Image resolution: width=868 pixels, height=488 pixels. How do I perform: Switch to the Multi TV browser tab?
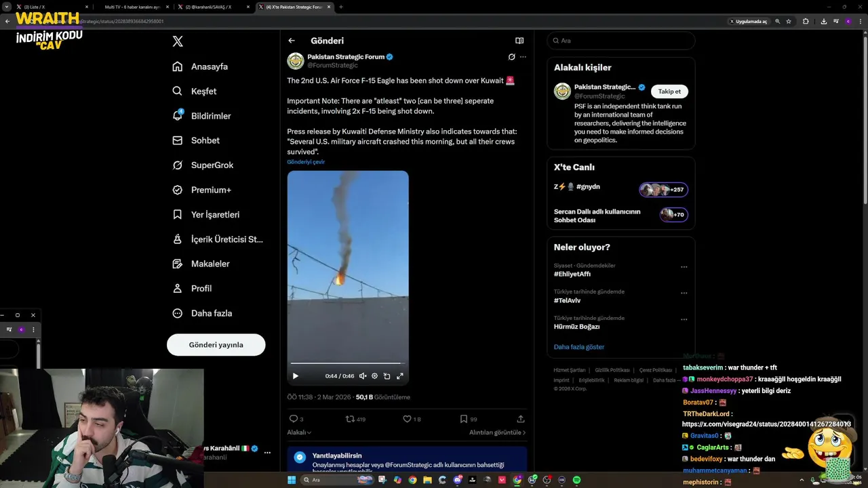(132, 7)
